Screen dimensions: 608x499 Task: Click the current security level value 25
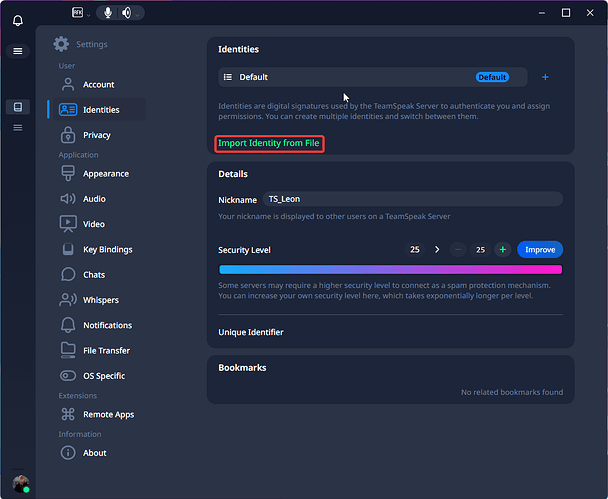click(415, 250)
